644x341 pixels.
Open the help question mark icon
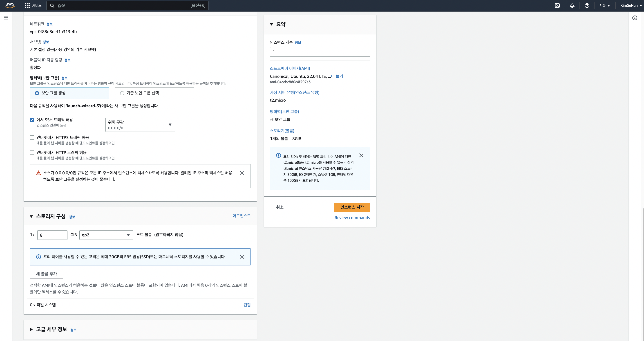587,5
